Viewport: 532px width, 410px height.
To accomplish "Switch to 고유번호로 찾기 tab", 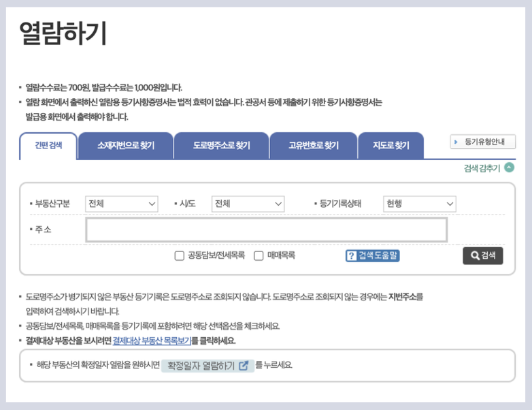I will pyautogui.click(x=314, y=146).
